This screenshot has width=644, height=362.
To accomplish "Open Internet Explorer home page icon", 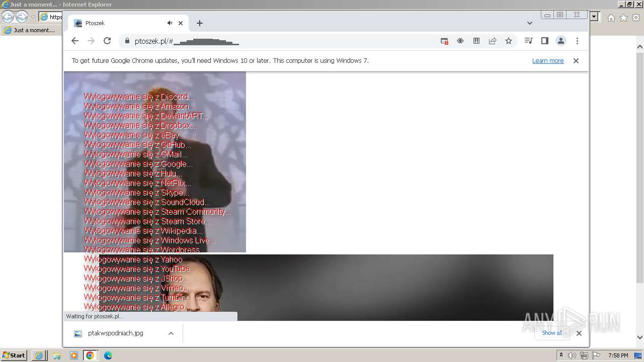I will [x=611, y=18].
